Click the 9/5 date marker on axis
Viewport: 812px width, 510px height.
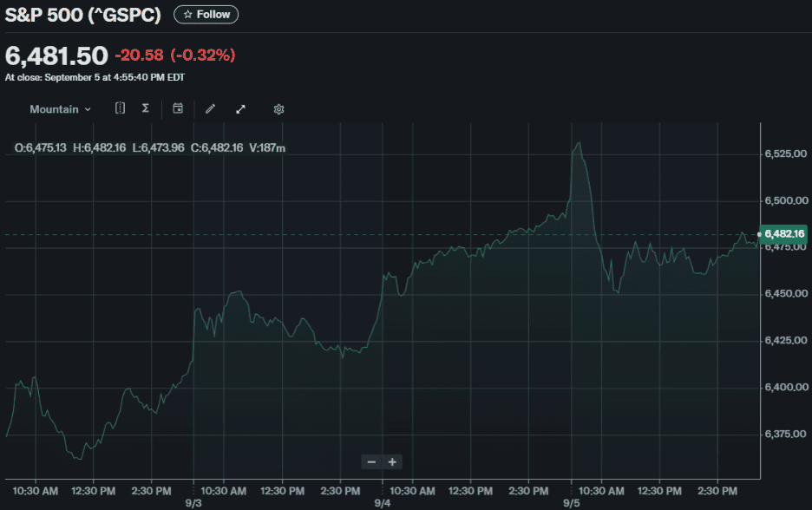point(571,503)
